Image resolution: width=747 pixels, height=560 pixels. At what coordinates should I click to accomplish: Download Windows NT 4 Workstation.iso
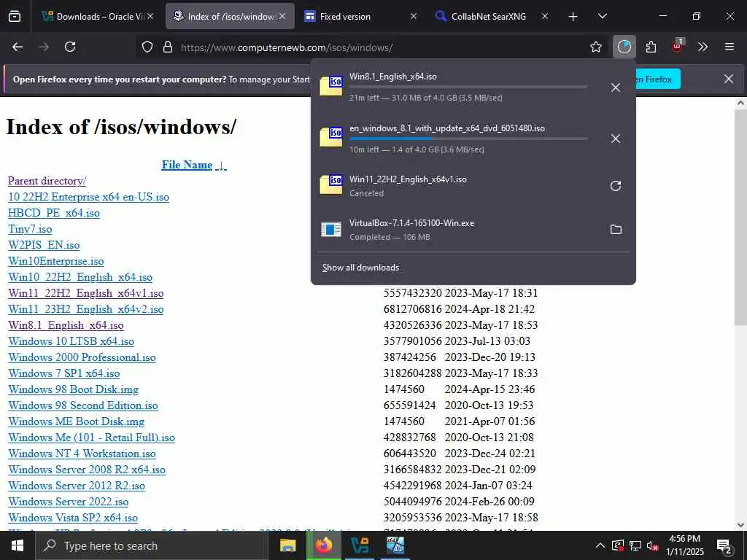pos(82,454)
